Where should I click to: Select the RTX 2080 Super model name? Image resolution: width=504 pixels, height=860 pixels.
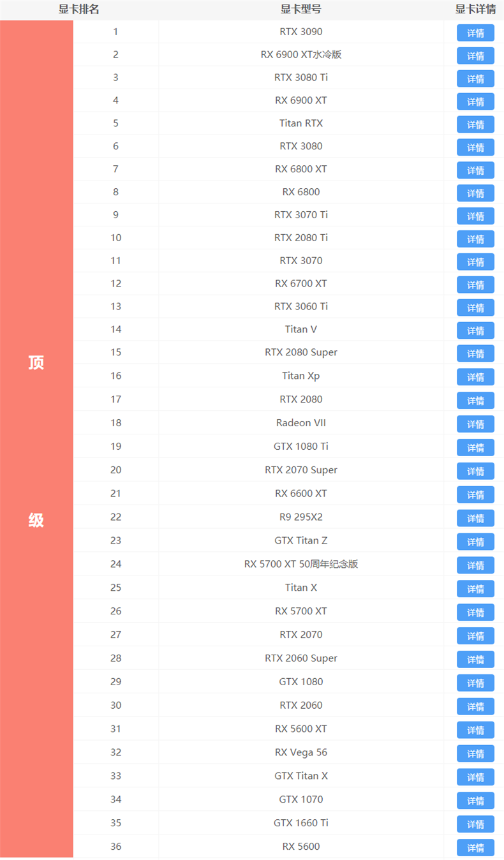(301, 352)
